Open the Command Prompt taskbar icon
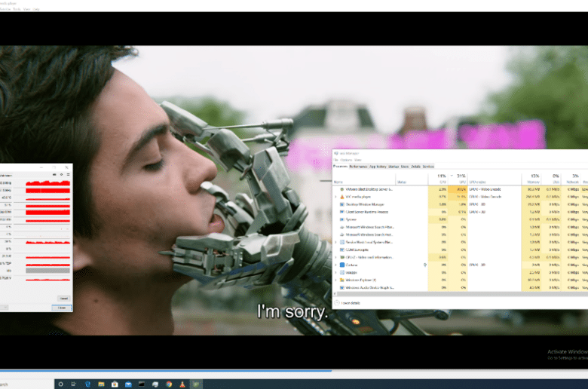Screen dimensions: 588x389 (x=142, y=384)
